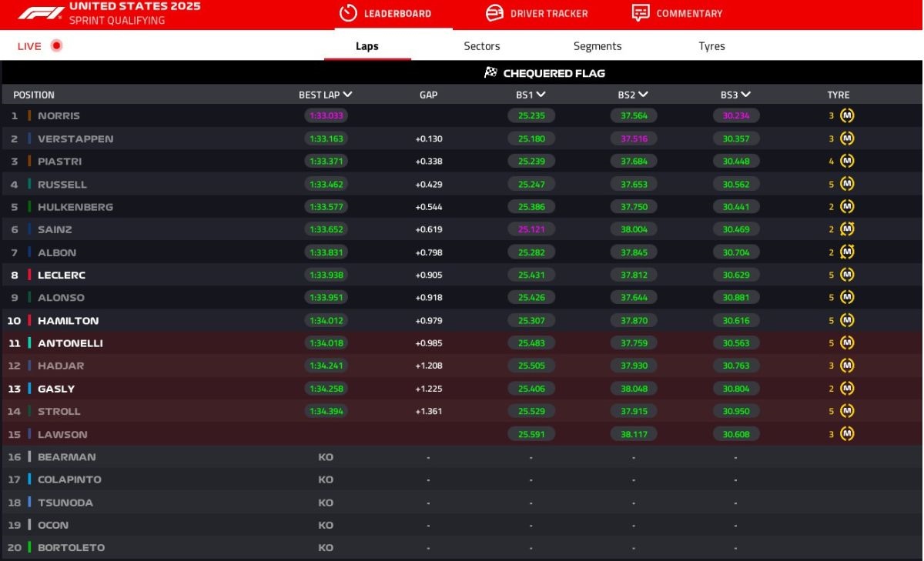
Task: Click Leclerc's driver name
Action: pos(62,275)
